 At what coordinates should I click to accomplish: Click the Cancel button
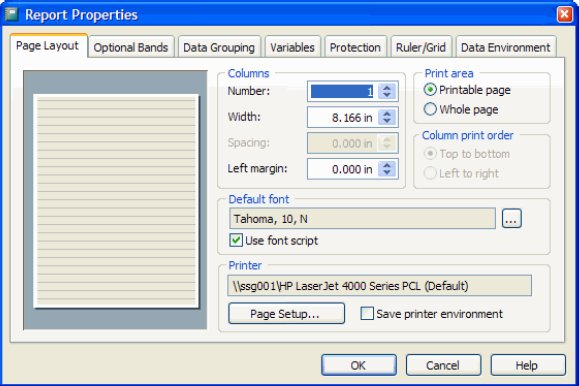pos(443,365)
